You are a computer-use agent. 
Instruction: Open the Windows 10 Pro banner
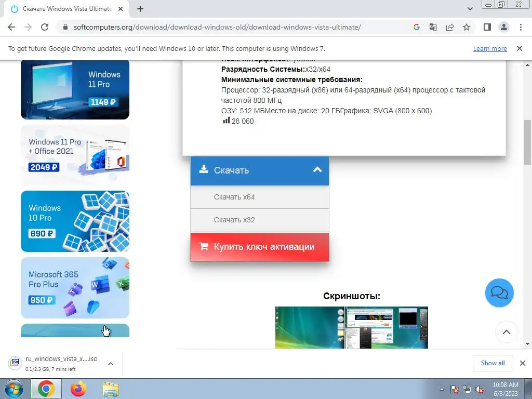click(75, 221)
